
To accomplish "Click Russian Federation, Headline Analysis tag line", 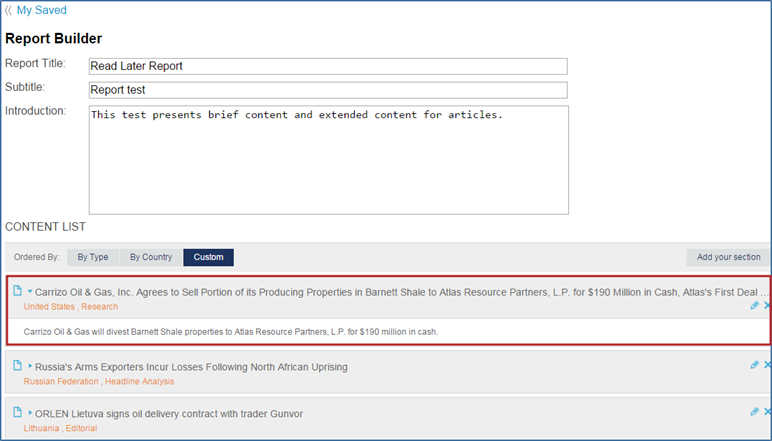I will pos(99,381).
